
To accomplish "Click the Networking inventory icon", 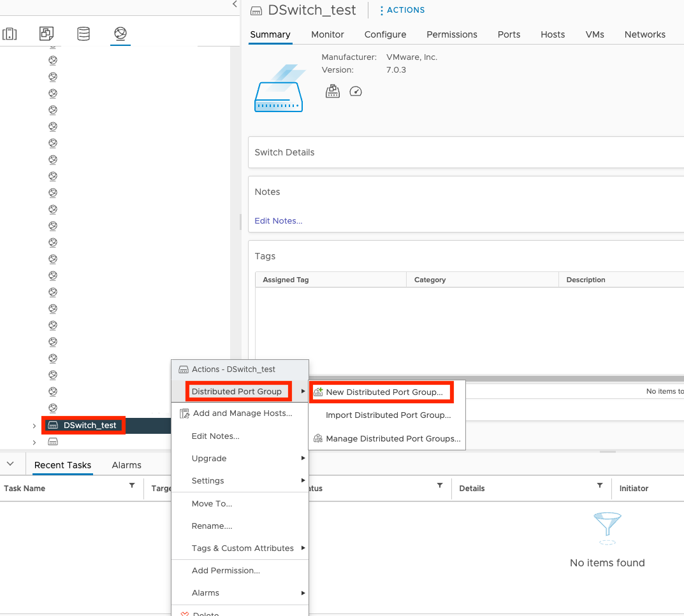I will 120,33.
